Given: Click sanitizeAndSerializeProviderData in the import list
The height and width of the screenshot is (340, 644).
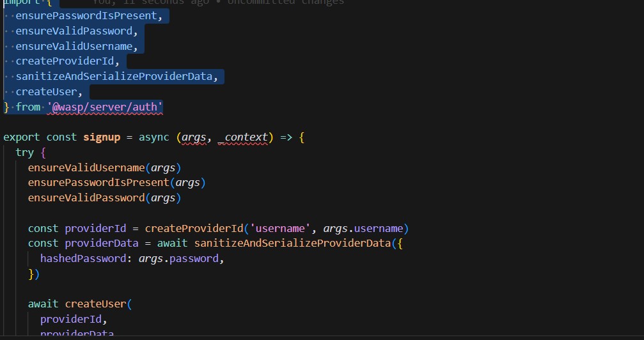Looking at the screenshot, I should pos(114,77).
